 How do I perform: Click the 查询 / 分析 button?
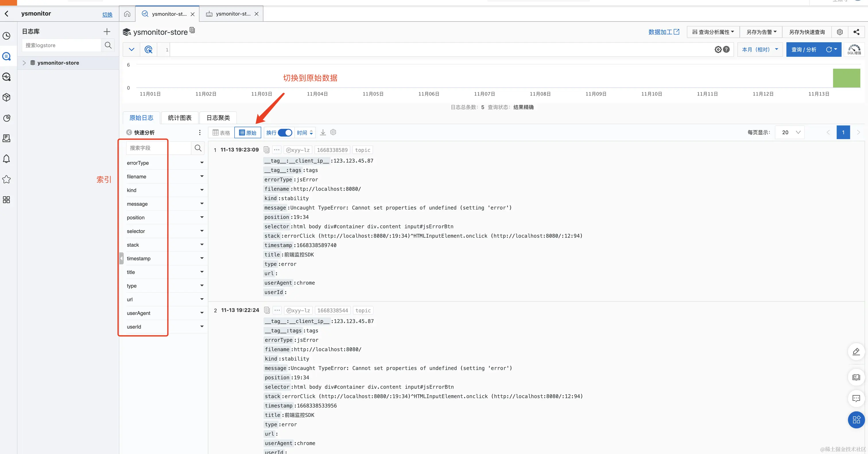804,50
